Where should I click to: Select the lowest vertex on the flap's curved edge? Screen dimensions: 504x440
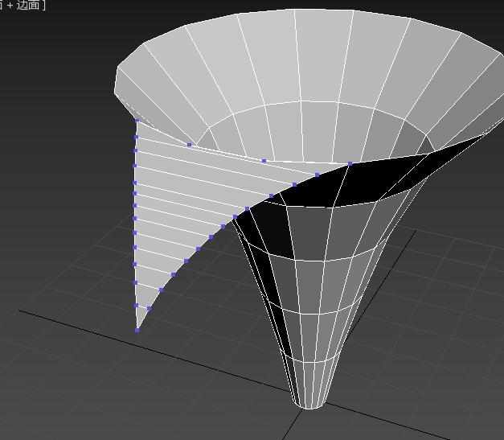coord(149,308)
